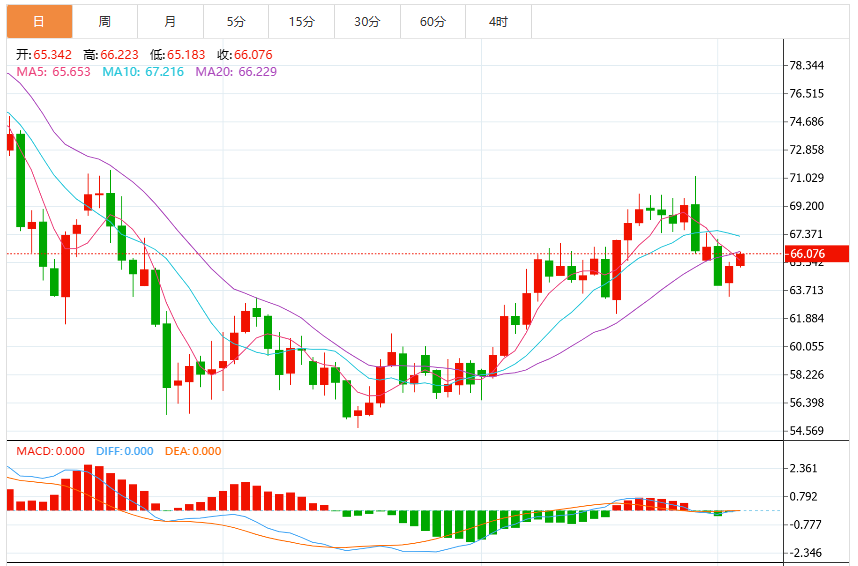Switch to the 周 weekly tab

coord(105,21)
